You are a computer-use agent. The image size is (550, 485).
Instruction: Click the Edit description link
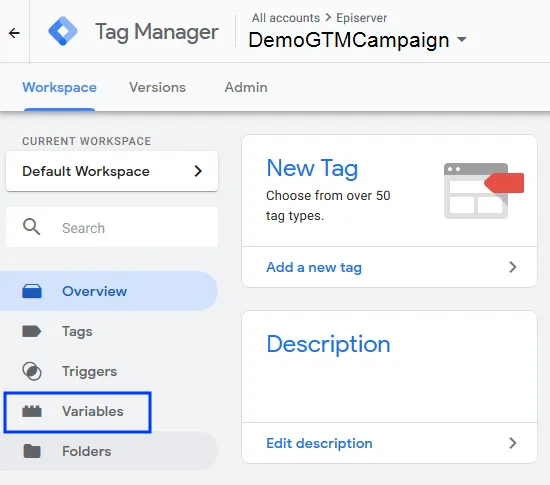point(319,444)
